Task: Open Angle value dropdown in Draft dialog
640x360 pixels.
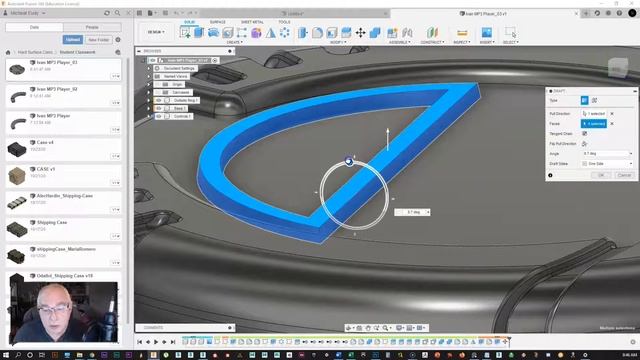Action: point(631,153)
